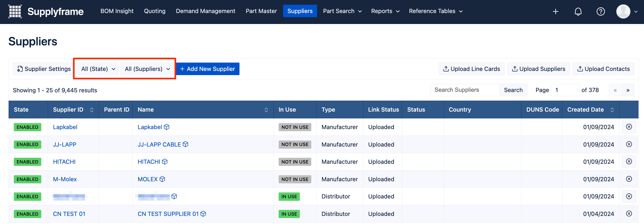The width and height of the screenshot is (644, 224).
Task: Open the MOLEX name link
Action: (148, 179)
